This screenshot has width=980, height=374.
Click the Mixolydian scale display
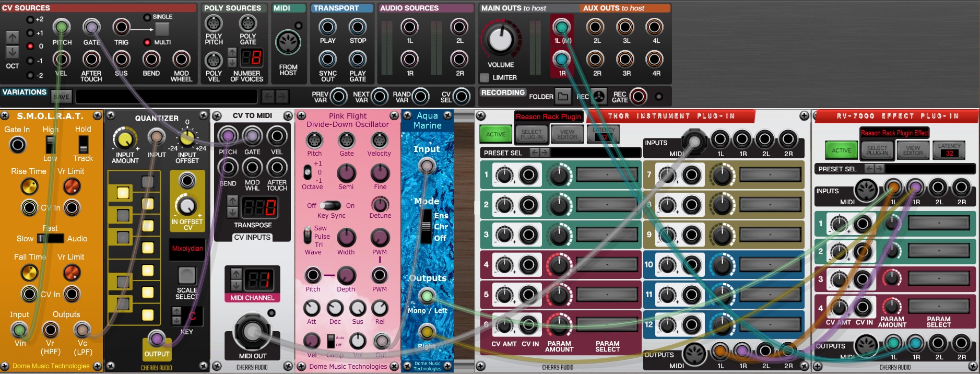click(x=187, y=249)
